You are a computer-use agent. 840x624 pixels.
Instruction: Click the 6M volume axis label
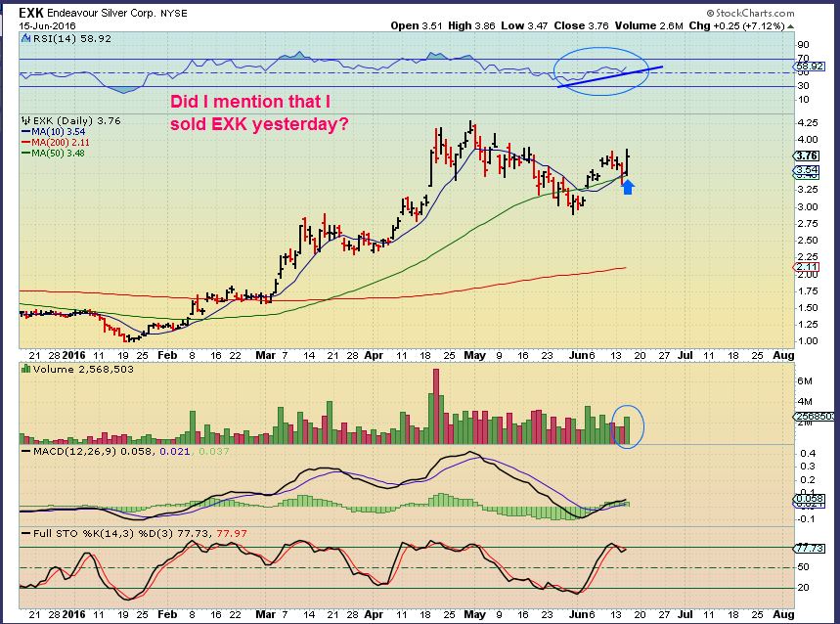[805, 380]
